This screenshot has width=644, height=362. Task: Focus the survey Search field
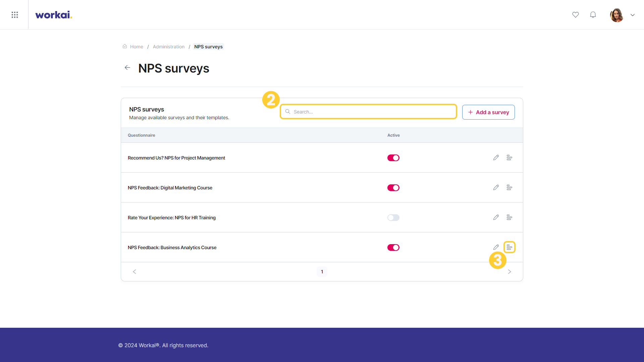coord(368,111)
